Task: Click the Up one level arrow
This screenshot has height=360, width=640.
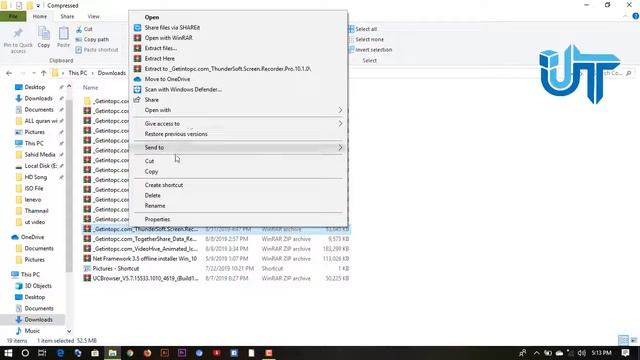Action: pyautogui.click(x=44, y=73)
